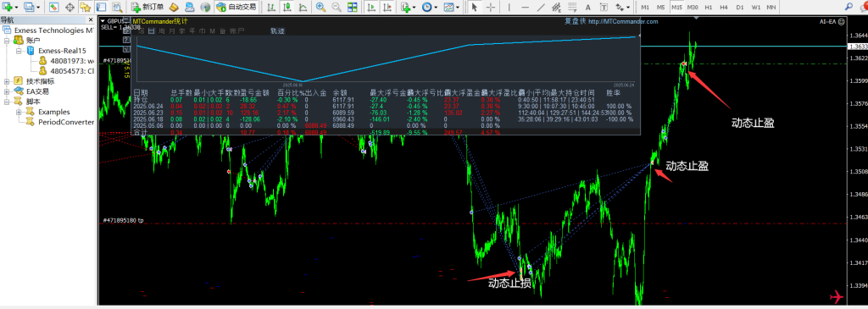Toggle chart auto scroll icon
This screenshot has height=309, width=868.
tap(371, 7)
